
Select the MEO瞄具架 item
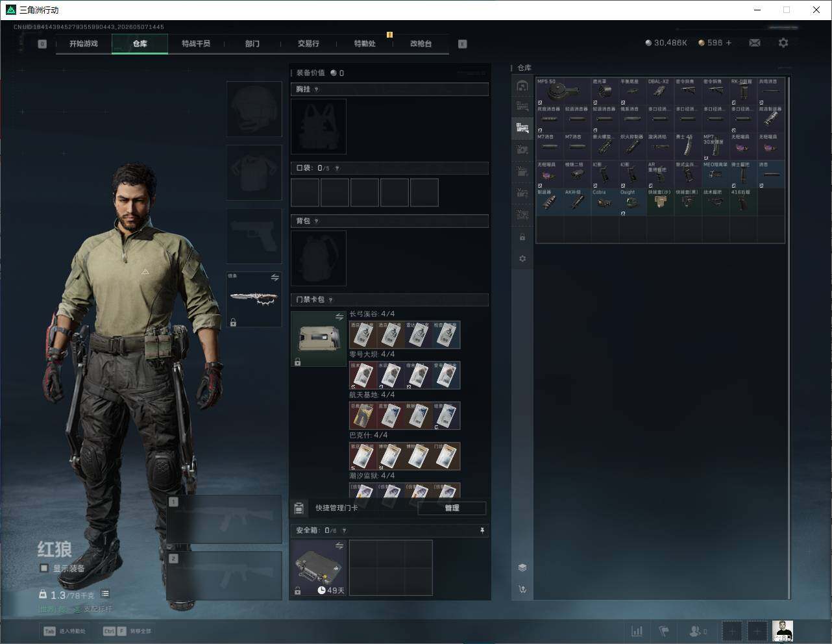point(716,174)
